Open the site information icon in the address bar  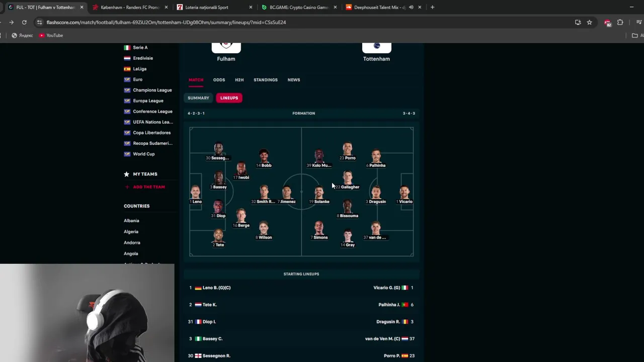pyautogui.click(x=39, y=22)
